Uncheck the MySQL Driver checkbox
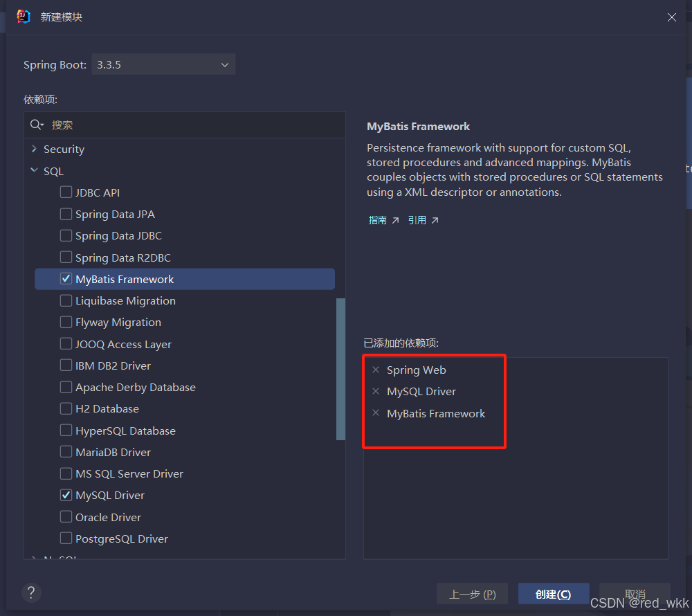The height and width of the screenshot is (616, 692). click(66, 495)
